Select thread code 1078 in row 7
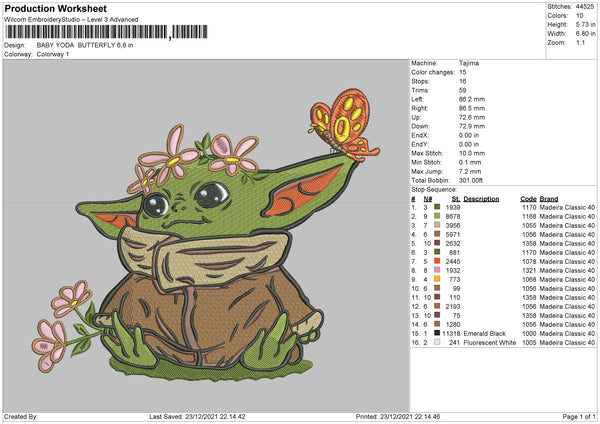The width and height of the screenshot is (600, 424). click(529, 261)
